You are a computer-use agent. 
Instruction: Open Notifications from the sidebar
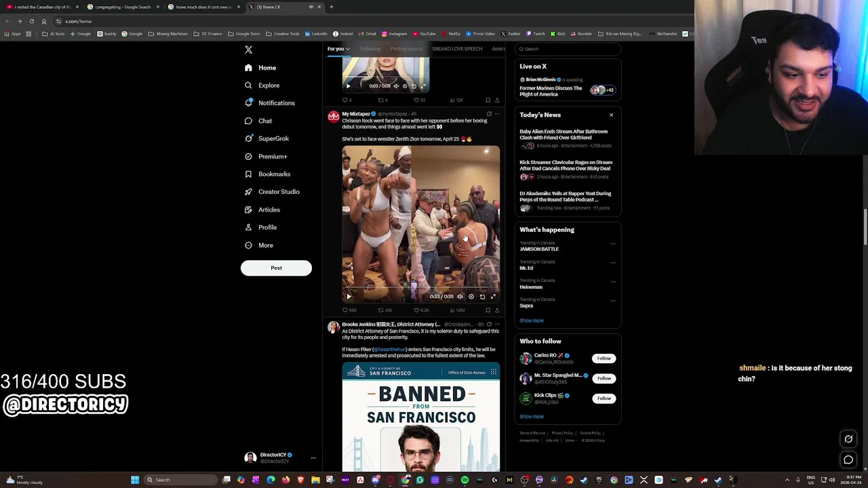tap(270, 103)
